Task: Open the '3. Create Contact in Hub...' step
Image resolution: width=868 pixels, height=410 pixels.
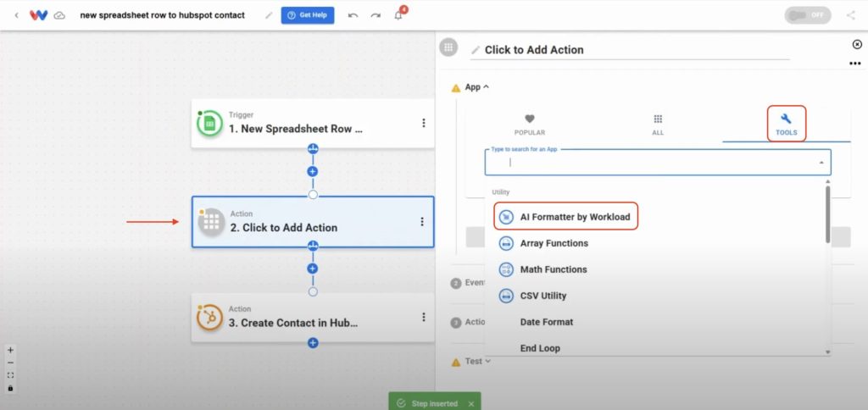Action: 313,317
